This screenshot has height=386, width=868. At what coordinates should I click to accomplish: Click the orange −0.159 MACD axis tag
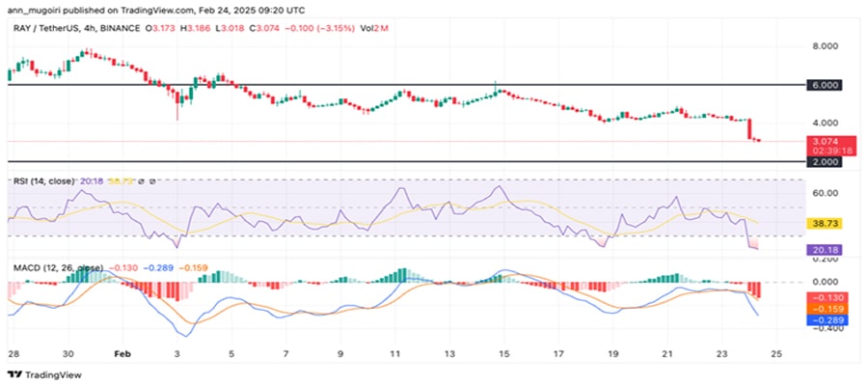coord(827,309)
